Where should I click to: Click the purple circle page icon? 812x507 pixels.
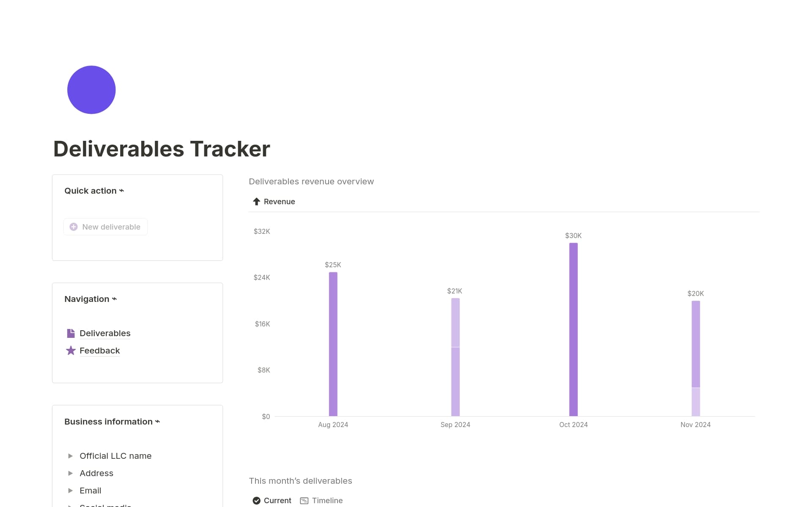point(91,89)
